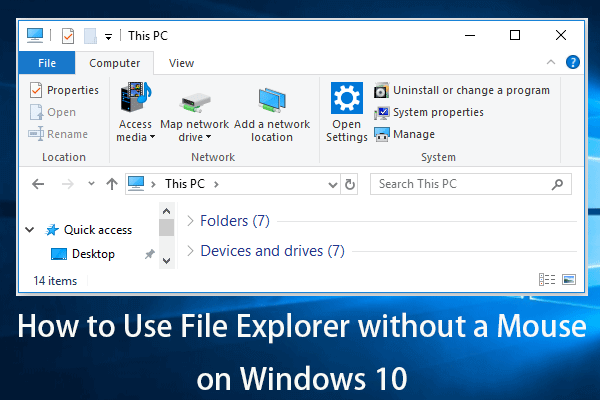Click the Access media icon
Screen dimensions: 600x400
136,97
